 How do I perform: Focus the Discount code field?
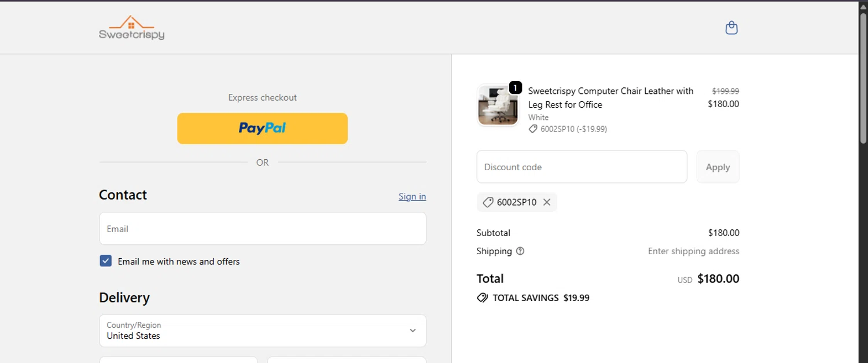pos(582,167)
